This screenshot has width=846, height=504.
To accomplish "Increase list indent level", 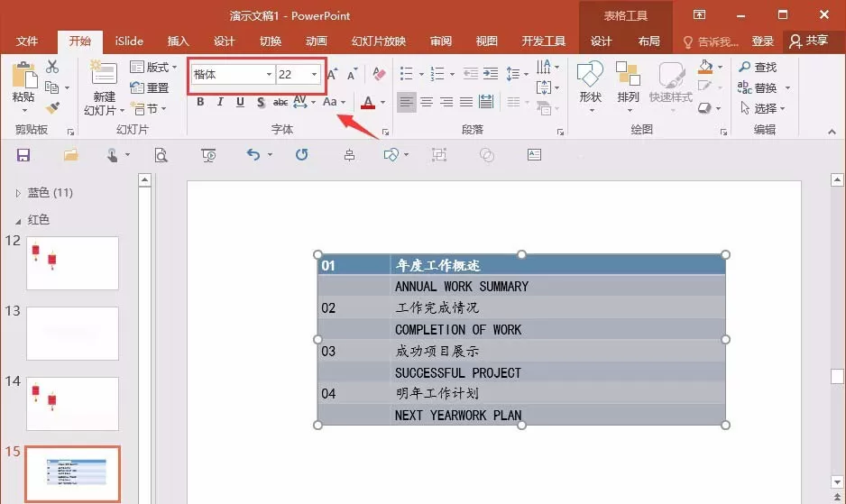I will pyautogui.click(x=491, y=73).
